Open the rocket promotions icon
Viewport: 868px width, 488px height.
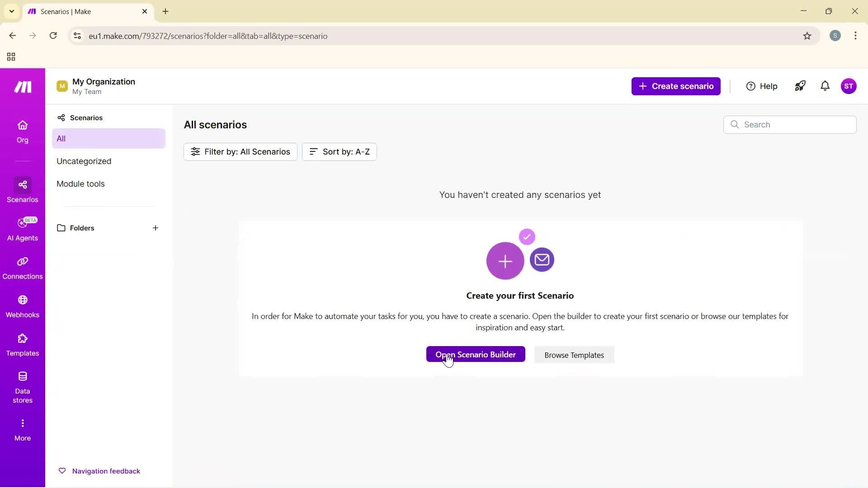pyautogui.click(x=800, y=86)
